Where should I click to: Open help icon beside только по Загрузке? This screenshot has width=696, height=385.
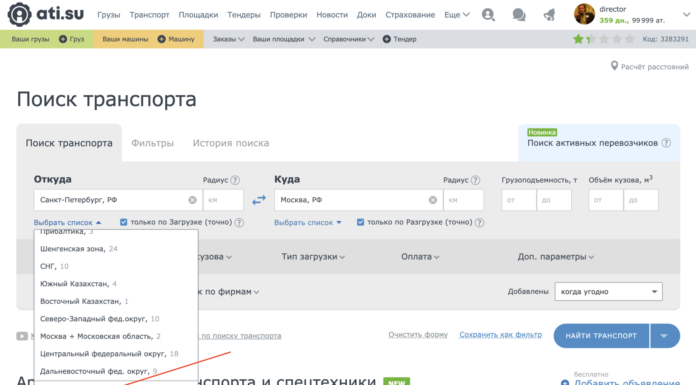[239, 222]
